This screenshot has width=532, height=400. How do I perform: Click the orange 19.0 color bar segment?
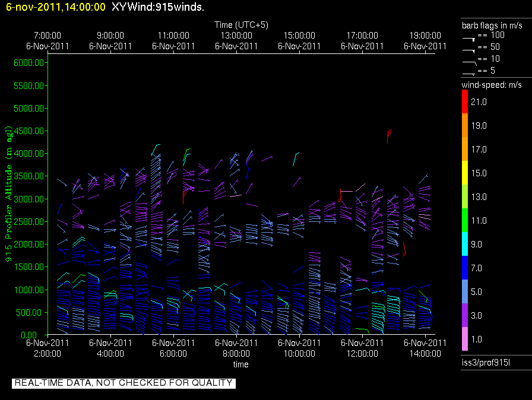pyautogui.click(x=465, y=125)
